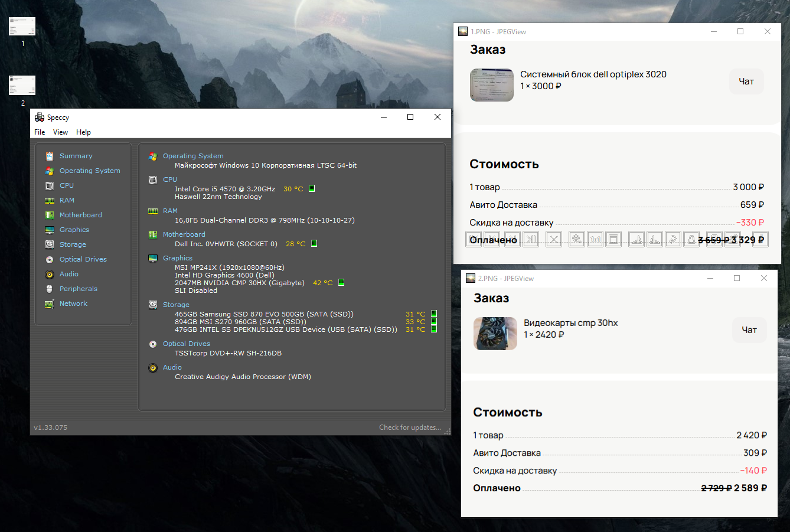Click the RAM stick icon in Speccy sidebar
Image resolution: width=790 pixels, height=532 pixels.
[50, 200]
